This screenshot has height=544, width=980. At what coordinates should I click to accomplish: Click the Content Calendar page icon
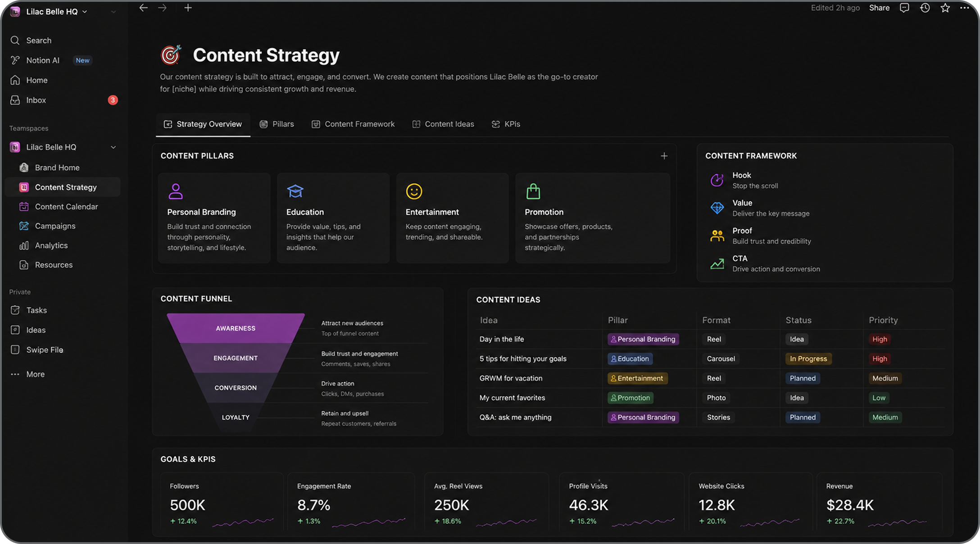[x=24, y=206]
